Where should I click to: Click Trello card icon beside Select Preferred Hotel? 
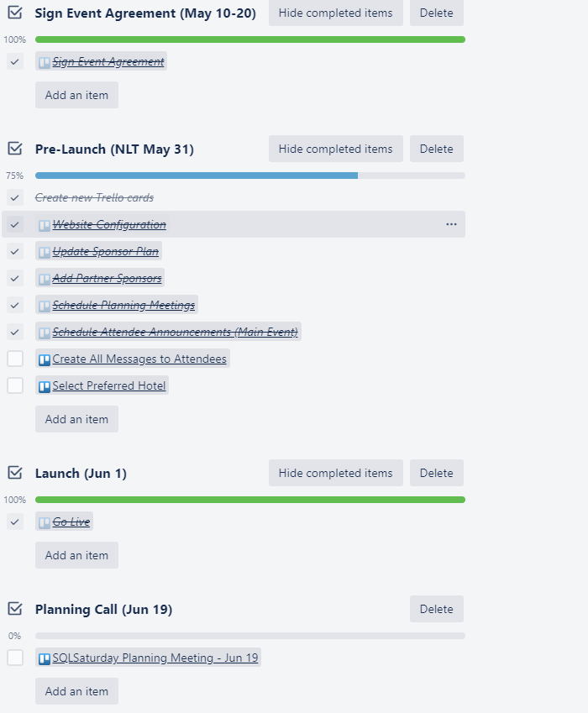45,386
